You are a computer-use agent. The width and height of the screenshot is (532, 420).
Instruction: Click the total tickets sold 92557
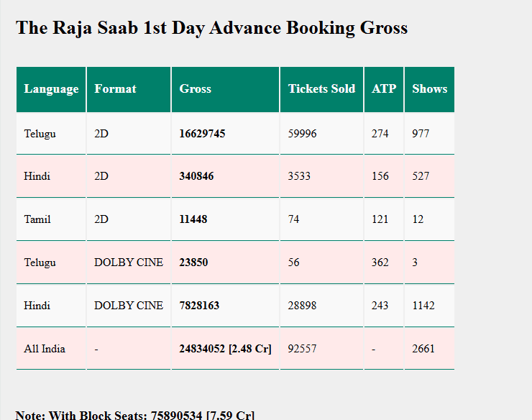click(x=302, y=349)
